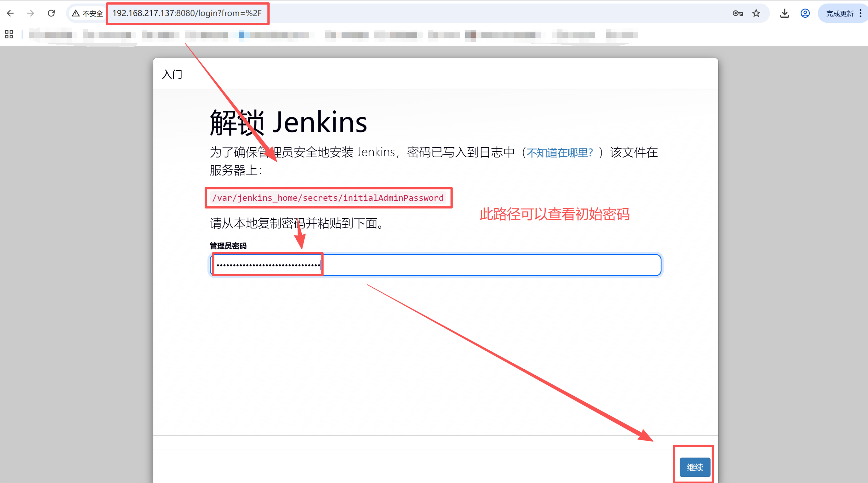Focus the 管理员密码 password input field
The height and width of the screenshot is (483, 868).
coord(435,265)
